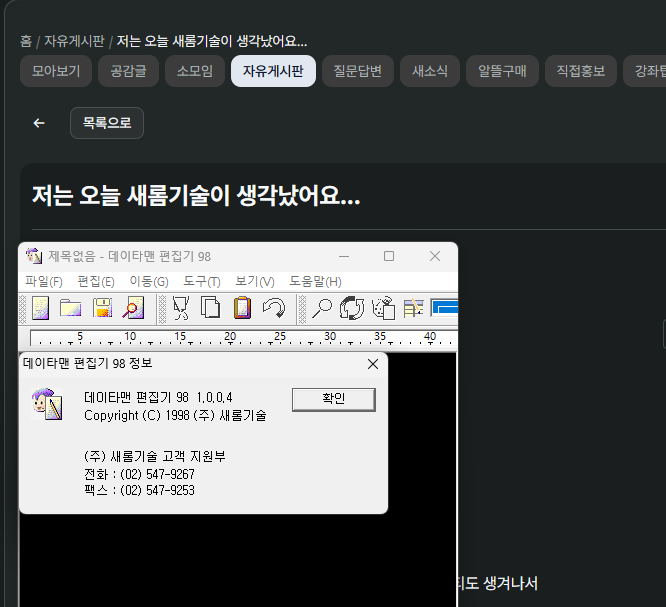Screen dimensions: 666x607
Task: Click the back arrow icon
Action: (x=39, y=123)
